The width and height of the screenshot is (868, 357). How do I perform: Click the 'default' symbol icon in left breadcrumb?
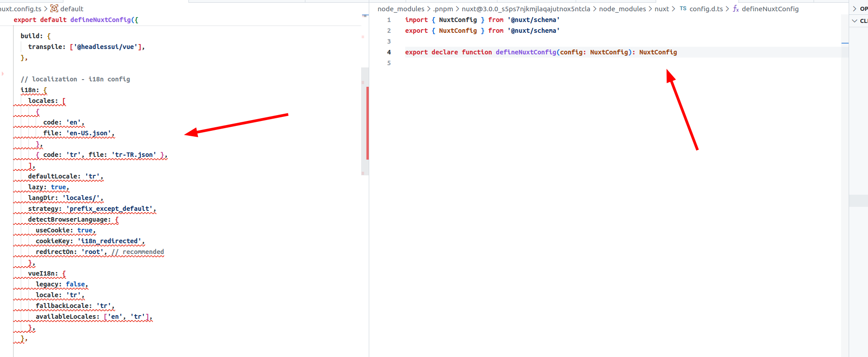coord(54,9)
